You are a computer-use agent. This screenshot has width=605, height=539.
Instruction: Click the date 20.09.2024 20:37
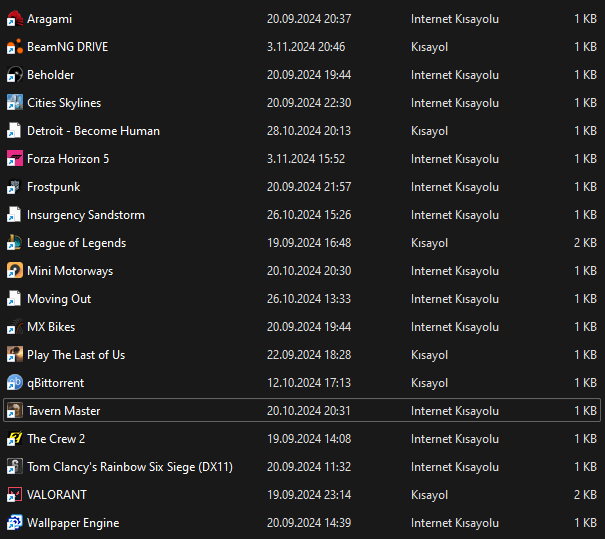(309, 19)
